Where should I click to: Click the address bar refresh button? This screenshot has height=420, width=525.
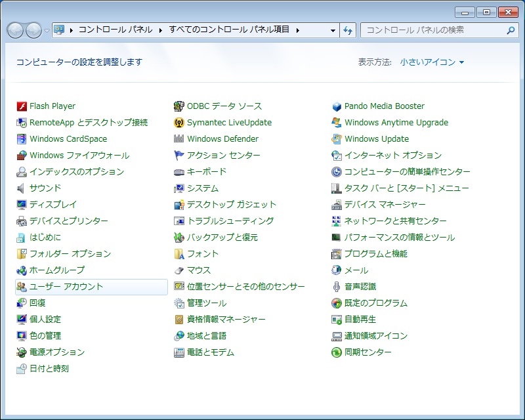[348, 30]
